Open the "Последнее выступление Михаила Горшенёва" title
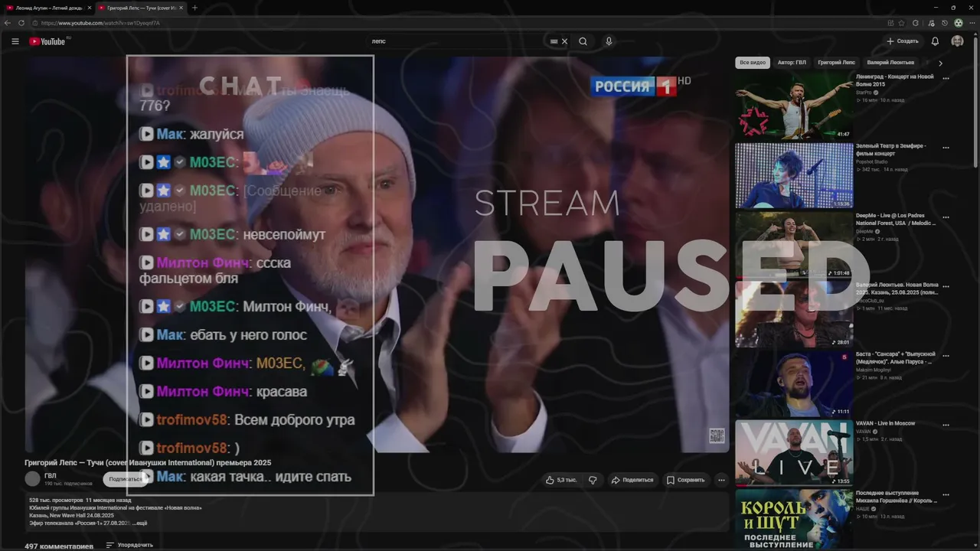Viewport: 980px width, 551px height. pos(897,496)
